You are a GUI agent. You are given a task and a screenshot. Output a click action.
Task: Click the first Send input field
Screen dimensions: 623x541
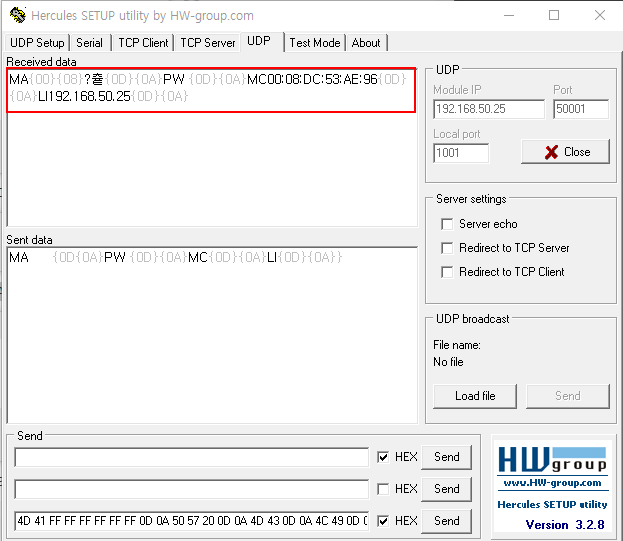tap(192, 457)
